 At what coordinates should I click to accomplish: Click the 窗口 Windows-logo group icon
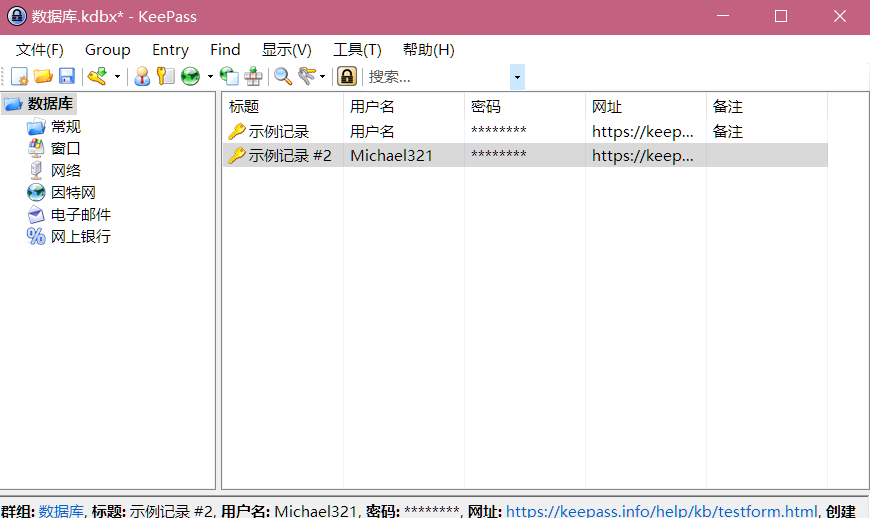pyautogui.click(x=36, y=148)
